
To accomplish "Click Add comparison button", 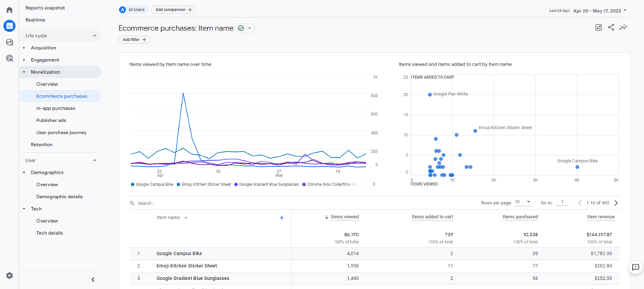I will click(x=173, y=10).
